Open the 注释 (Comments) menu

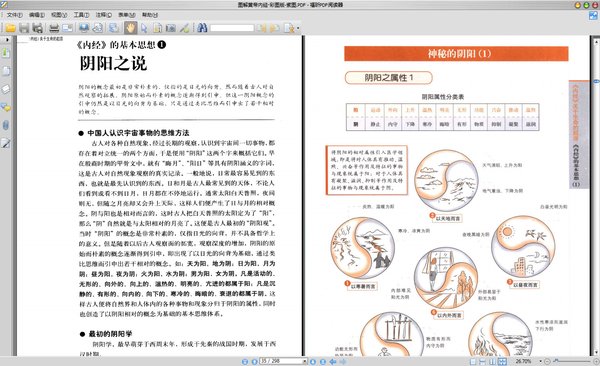(x=104, y=15)
